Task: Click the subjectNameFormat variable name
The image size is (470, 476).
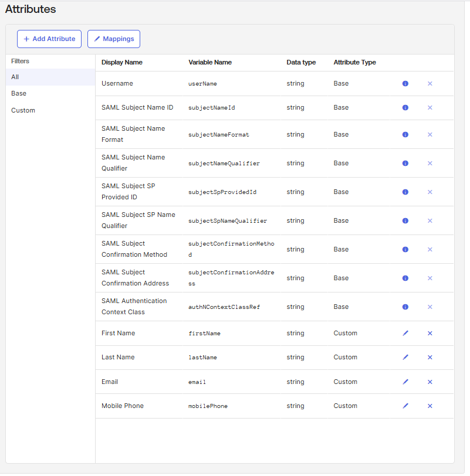Action: point(219,135)
